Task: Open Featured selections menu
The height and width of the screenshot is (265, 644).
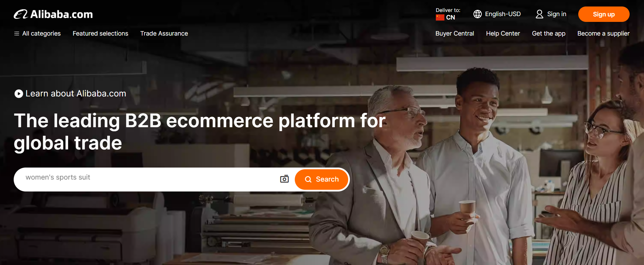Action: coord(100,34)
